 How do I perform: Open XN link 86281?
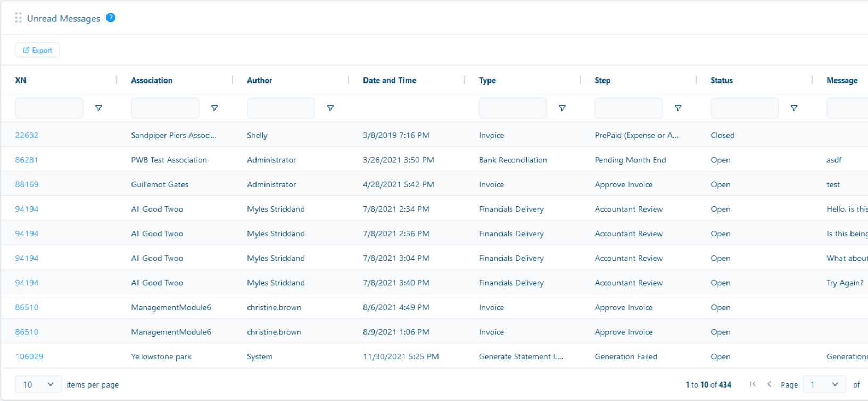27,160
